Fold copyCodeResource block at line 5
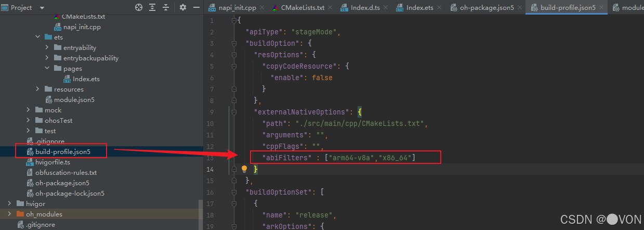Viewport: 644px width, 230px height. tap(234, 66)
